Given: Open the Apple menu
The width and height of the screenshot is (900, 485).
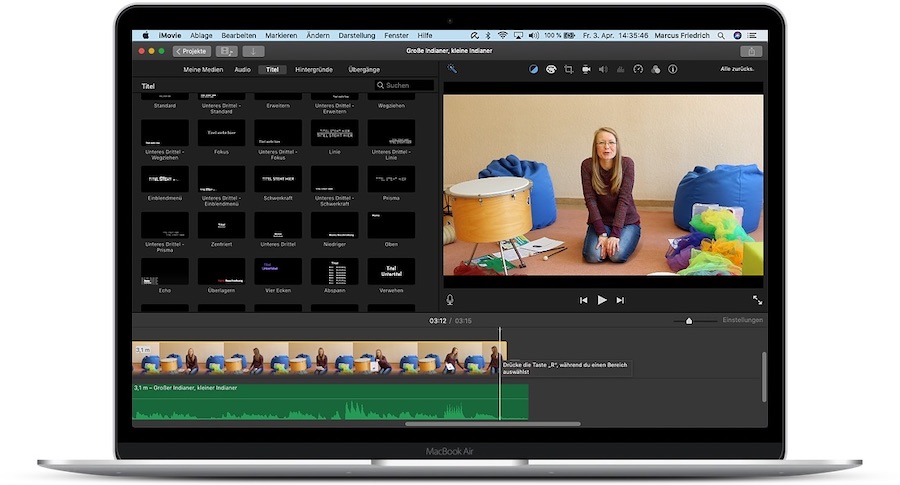Looking at the screenshot, I should (x=145, y=36).
